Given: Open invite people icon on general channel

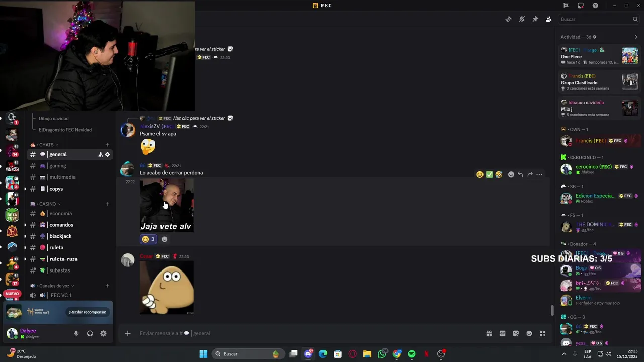Looking at the screenshot, I should click(x=100, y=154).
